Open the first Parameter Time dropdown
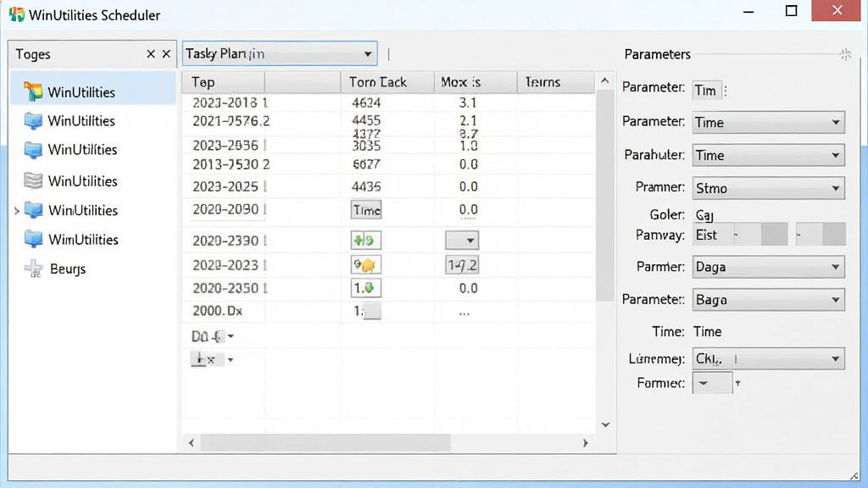 point(768,122)
